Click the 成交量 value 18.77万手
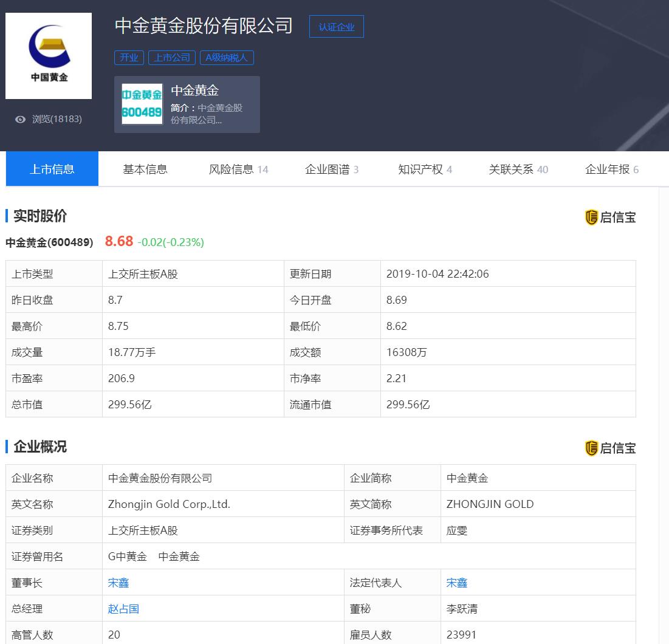The width and height of the screenshot is (669, 644). click(x=132, y=352)
